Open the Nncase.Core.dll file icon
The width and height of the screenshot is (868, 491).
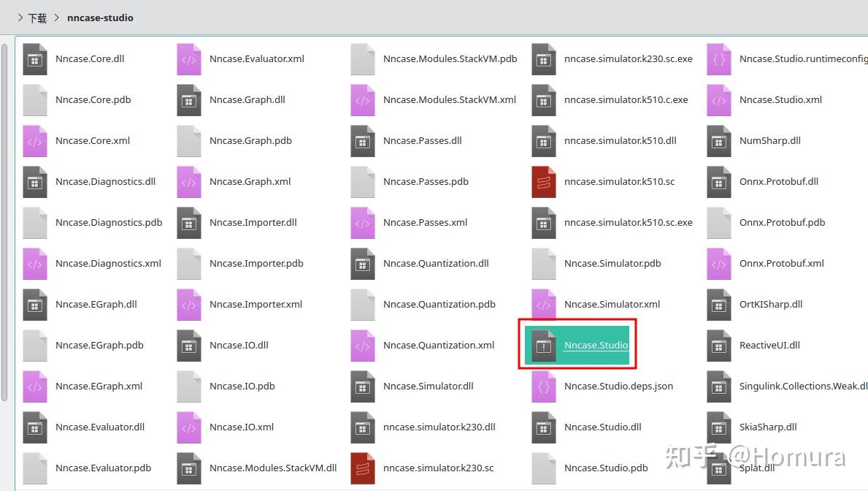click(x=36, y=58)
